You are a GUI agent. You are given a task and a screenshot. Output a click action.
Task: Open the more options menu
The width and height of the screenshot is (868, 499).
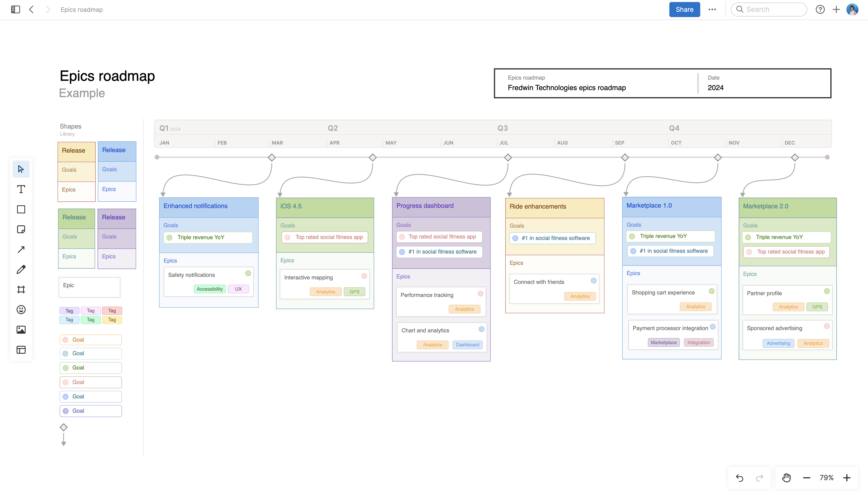click(x=712, y=9)
